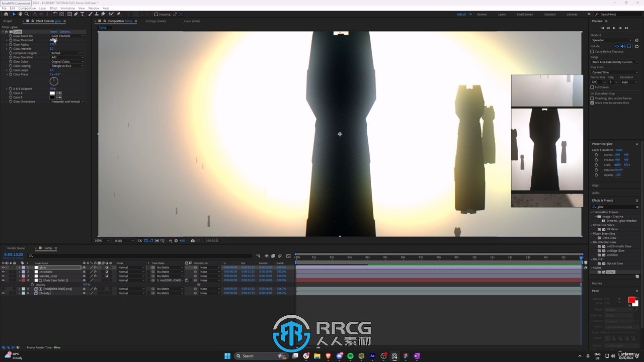Take snapshot with camera icon under viewer
The image size is (644, 362).
(x=192, y=241)
